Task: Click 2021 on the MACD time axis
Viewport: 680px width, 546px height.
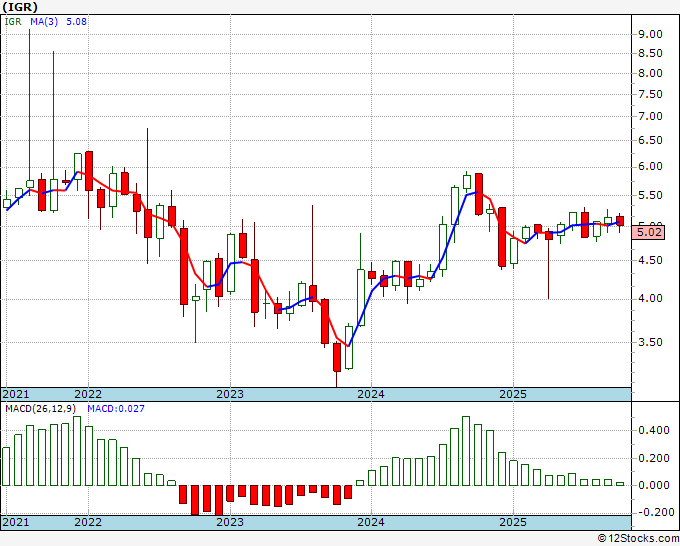Action: pos(16,522)
